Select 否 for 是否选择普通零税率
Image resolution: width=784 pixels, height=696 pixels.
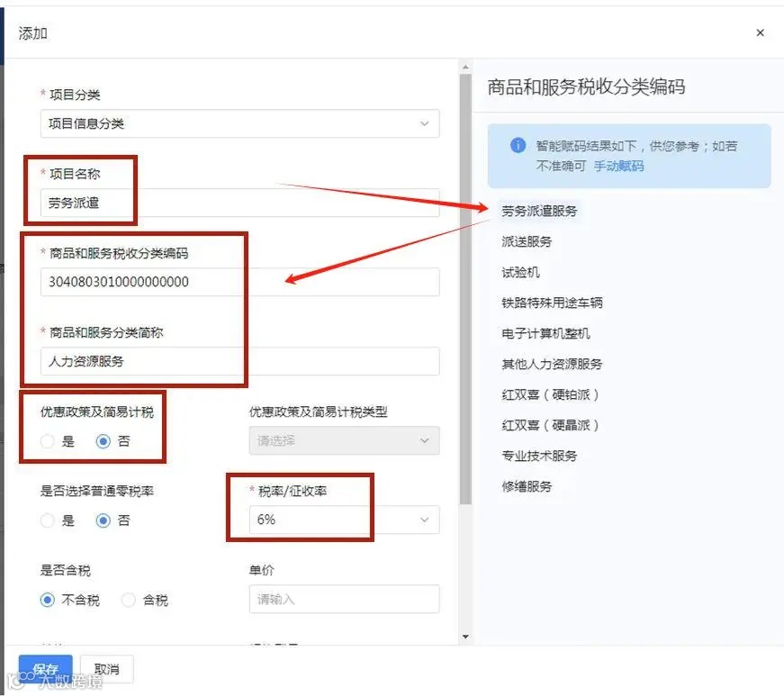point(104,520)
